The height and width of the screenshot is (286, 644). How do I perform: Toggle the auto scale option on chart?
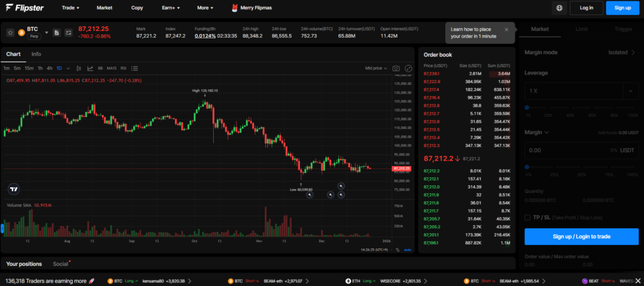tap(408, 250)
